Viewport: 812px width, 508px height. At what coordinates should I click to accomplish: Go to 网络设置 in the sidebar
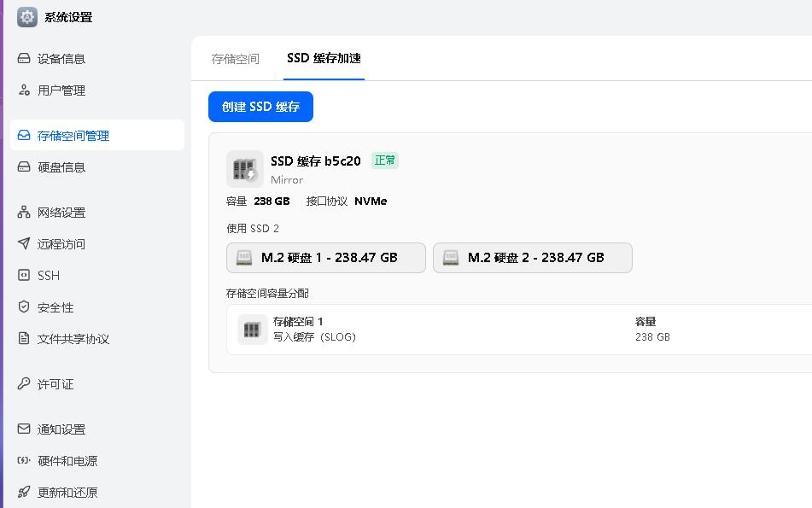click(96, 213)
